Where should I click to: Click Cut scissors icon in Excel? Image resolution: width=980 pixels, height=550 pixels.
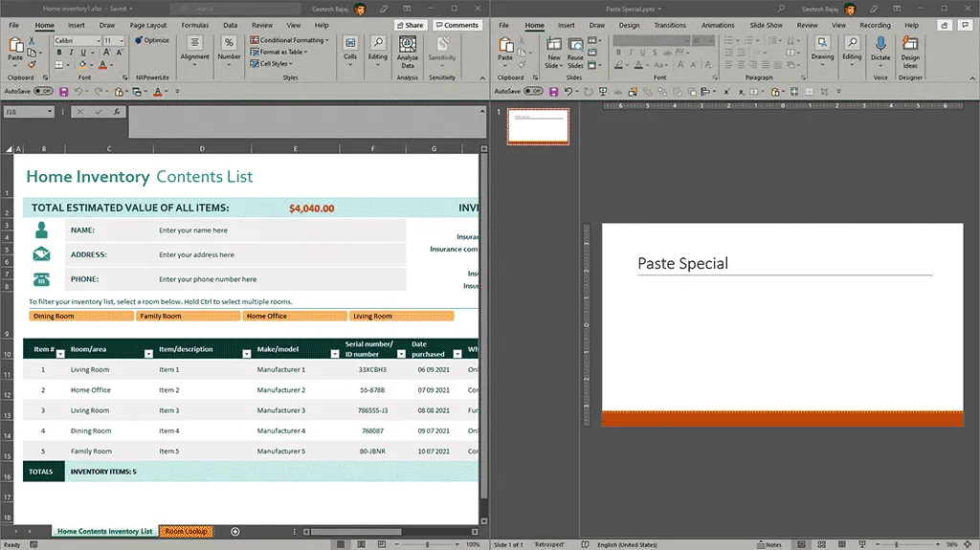[x=32, y=40]
